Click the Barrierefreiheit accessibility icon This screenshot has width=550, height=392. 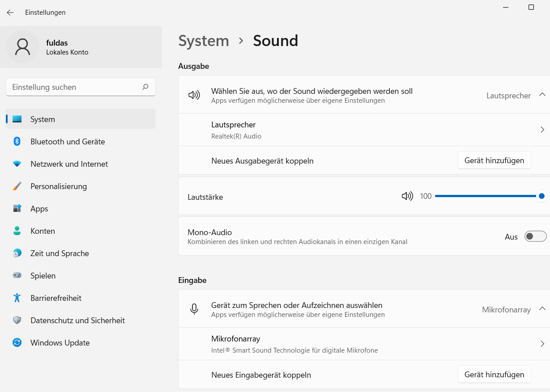click(17, 298)
